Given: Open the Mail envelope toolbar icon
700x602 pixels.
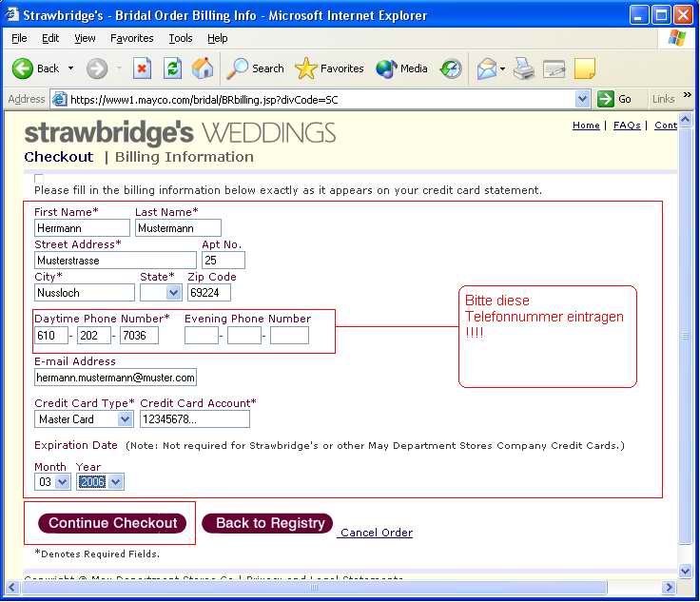Looking at the screenshot, I should 487,68.
